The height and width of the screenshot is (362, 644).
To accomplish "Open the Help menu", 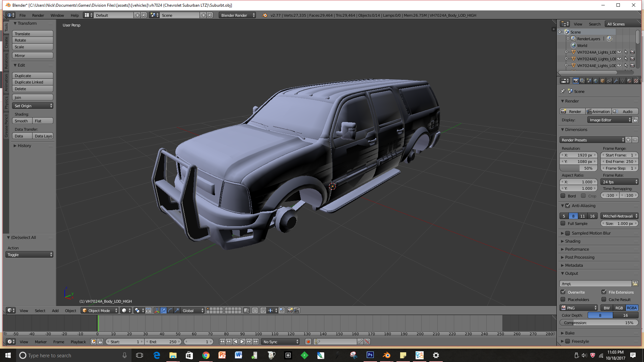I will [74, 15].
